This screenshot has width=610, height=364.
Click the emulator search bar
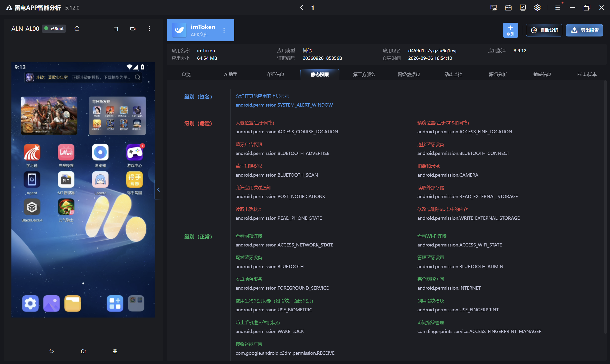83,77
